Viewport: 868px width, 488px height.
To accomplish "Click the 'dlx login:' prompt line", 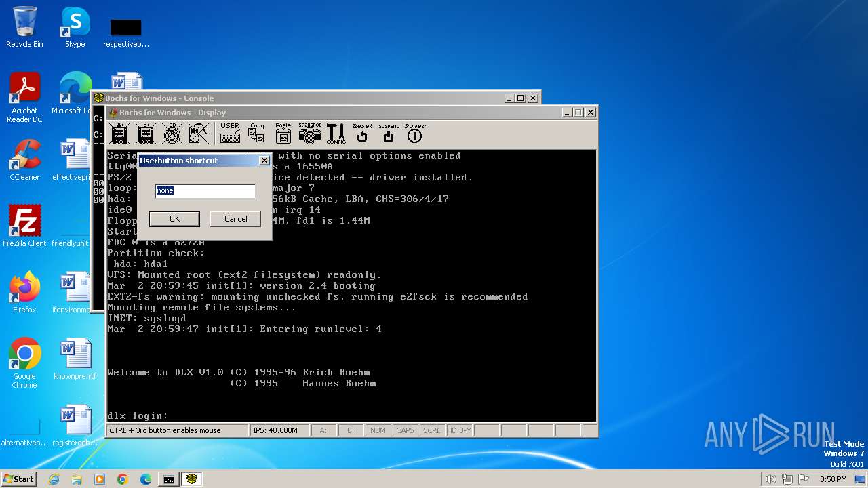I will click(x=138, y=415).
